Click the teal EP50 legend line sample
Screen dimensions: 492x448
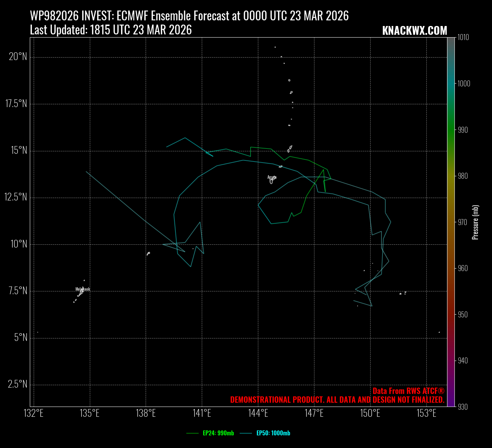[x=246, y=433]
